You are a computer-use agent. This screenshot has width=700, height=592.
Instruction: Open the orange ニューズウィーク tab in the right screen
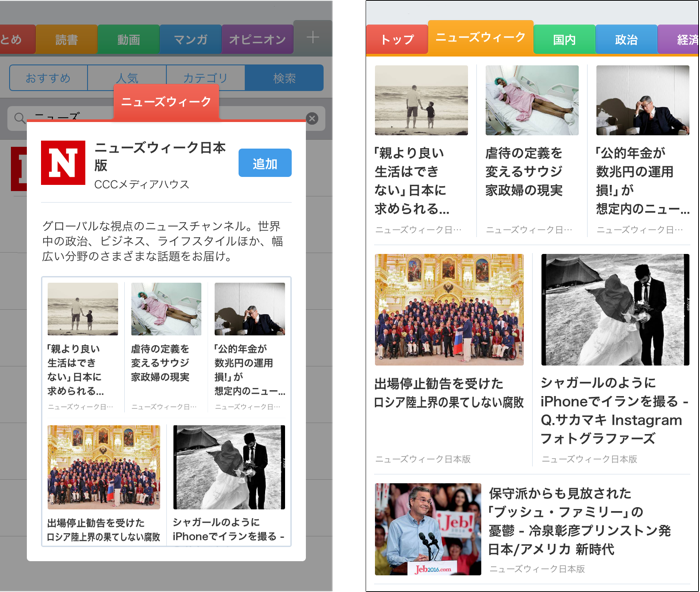480,37
